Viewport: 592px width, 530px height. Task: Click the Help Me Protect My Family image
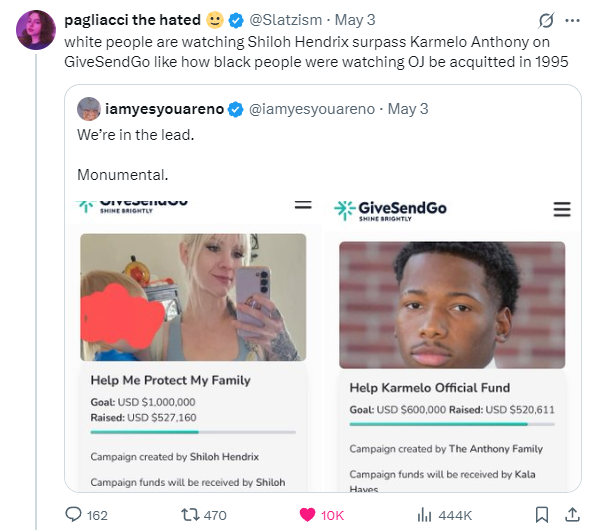[x=193, y=297]
